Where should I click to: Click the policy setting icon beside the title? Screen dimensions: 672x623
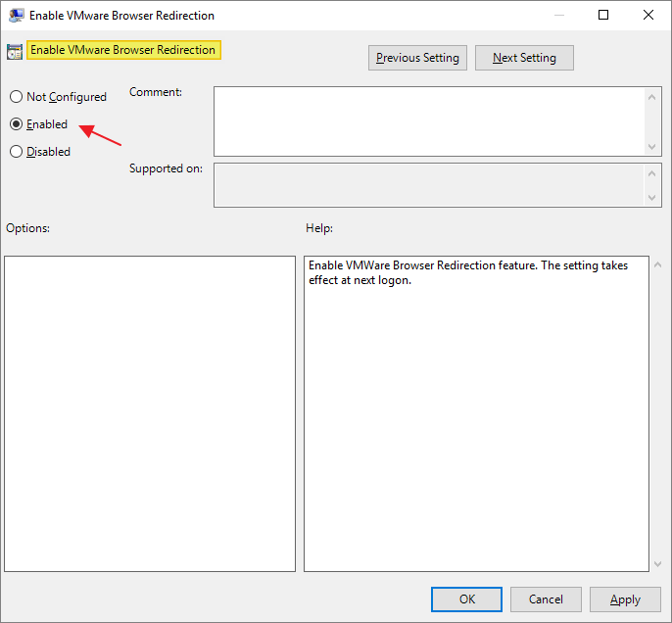coord(15,52)
